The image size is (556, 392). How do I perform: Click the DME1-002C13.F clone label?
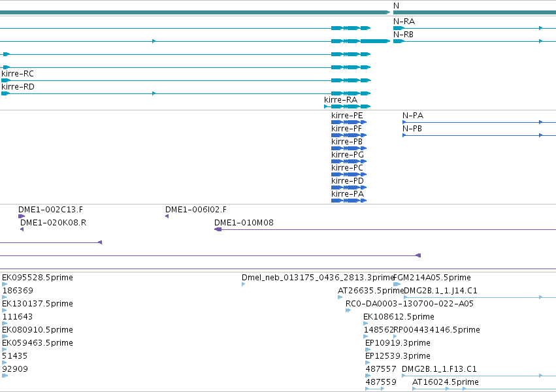(x=51, y=210)
